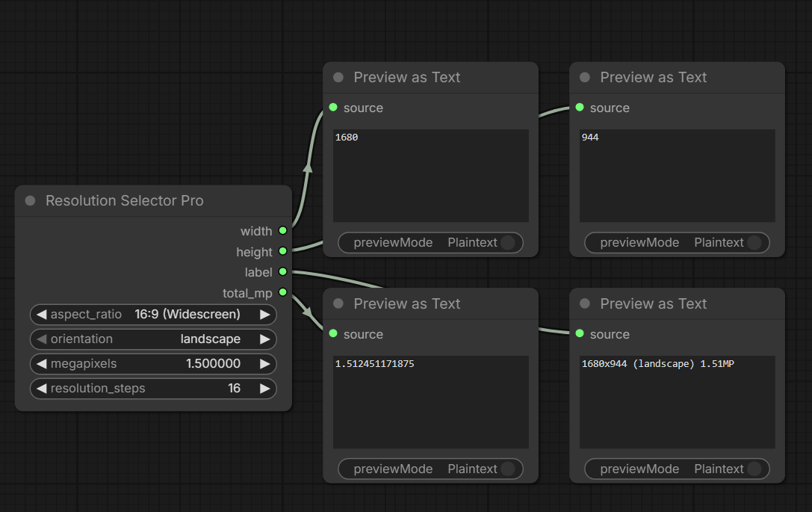Image resolution: width=812 pixels, height=512 pixels.
Task: Click the label output socket
Action: tap(283, 271)
